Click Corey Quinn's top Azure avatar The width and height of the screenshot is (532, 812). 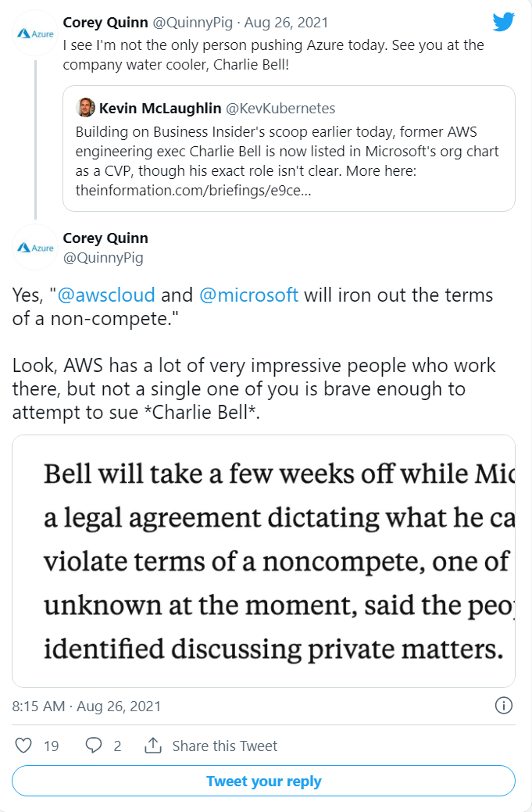35,34
